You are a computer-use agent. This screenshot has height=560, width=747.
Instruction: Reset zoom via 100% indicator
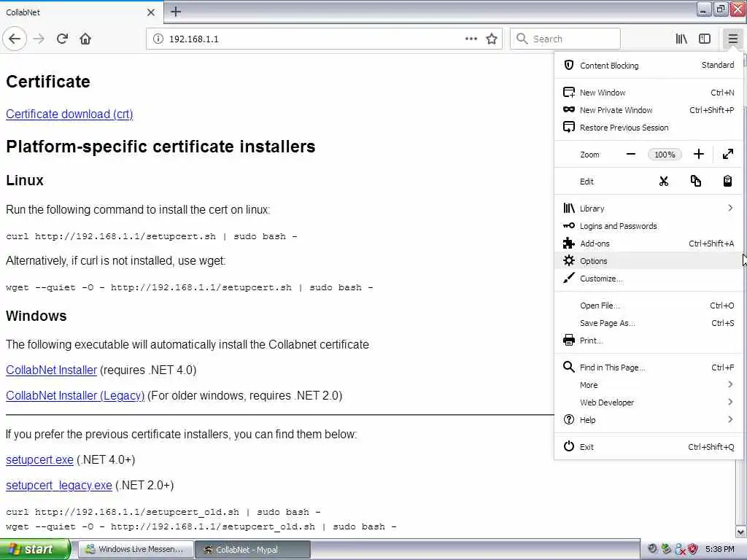(665, 155)
